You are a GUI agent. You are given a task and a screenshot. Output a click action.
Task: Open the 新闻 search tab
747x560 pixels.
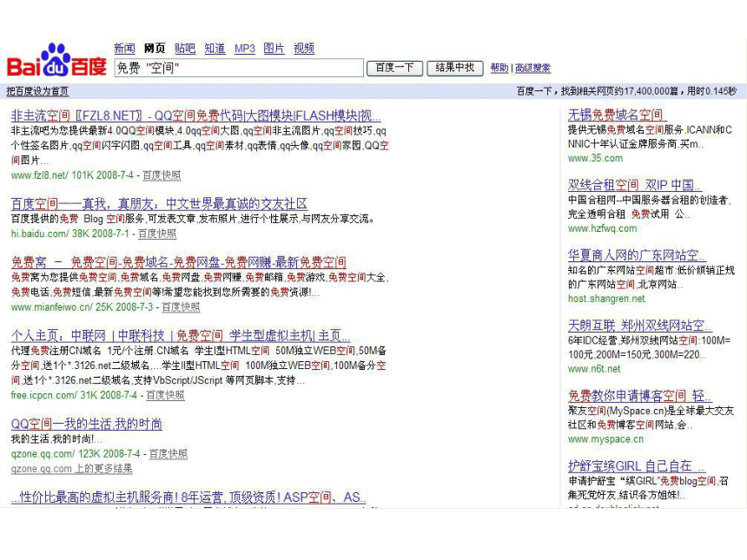[x=125, y=48]
